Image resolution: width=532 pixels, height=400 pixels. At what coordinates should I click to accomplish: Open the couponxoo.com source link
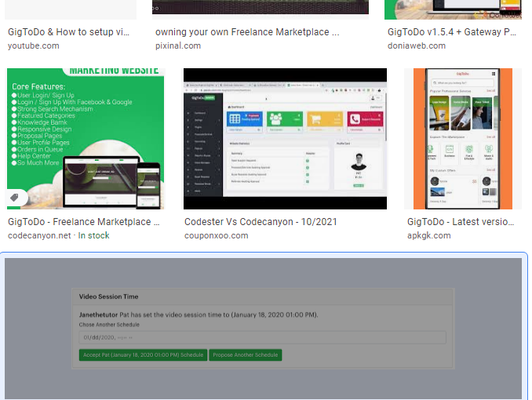[216, 235]
